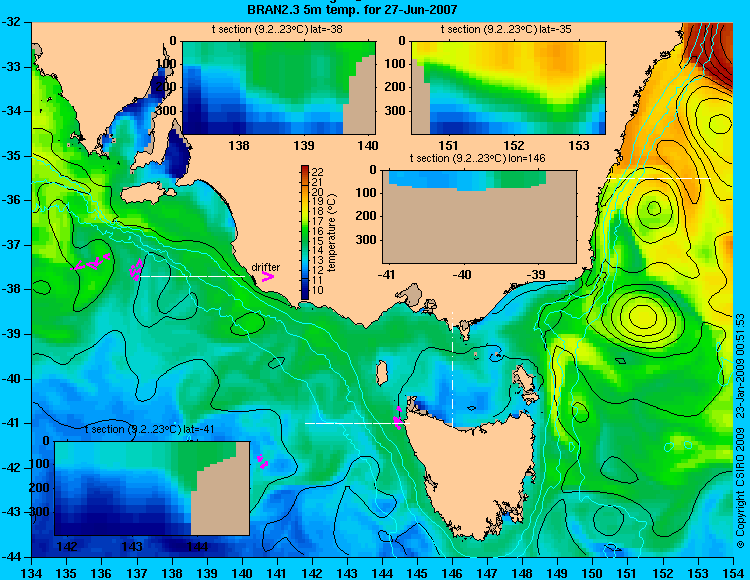Click main map longitude label 146
The height and width of the screenshot is (580, 750).
pos(452,573)
